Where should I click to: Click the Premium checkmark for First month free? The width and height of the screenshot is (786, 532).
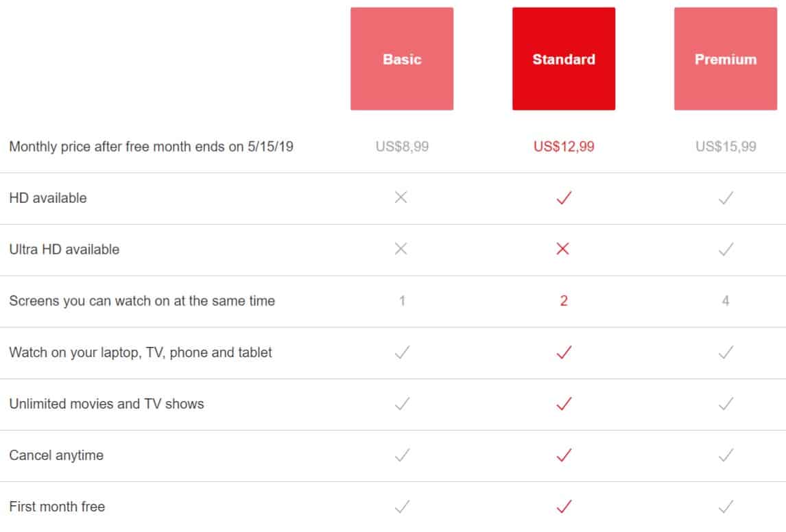(x=724, y=506)
